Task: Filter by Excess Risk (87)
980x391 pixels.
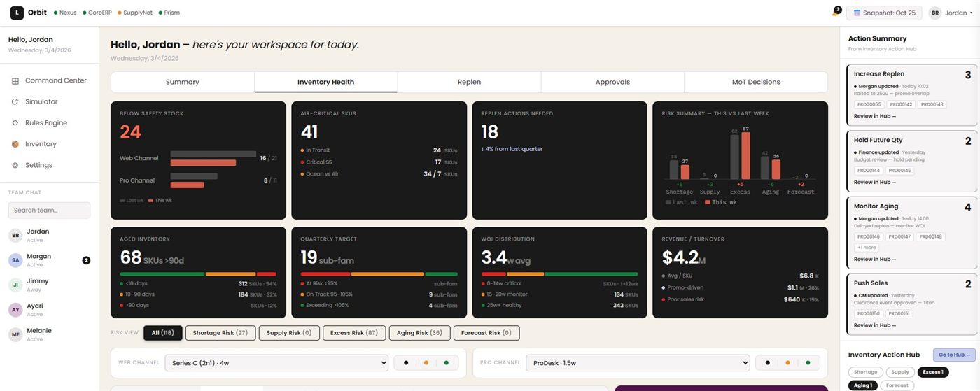Action: click(353, 333)
